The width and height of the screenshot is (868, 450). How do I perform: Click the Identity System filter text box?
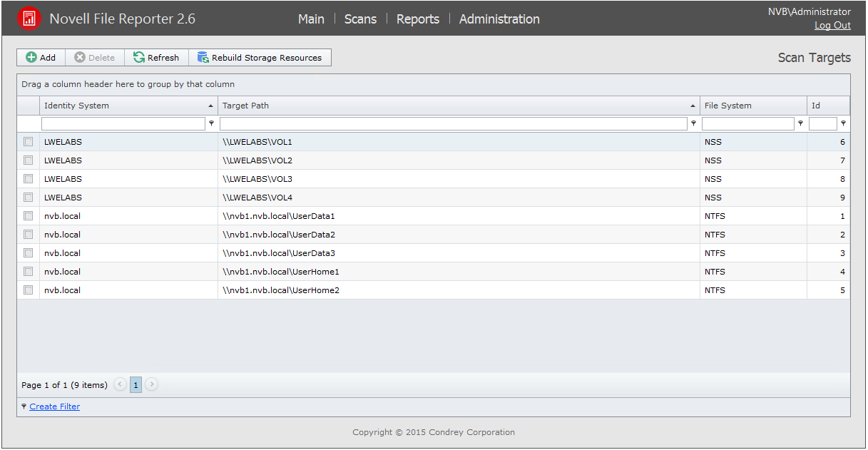(x=123, y=123)
